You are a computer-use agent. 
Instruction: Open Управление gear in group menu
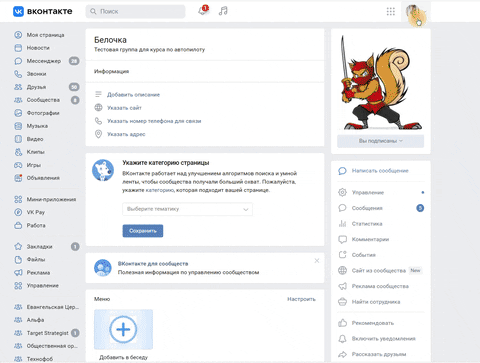coord(368,193)
